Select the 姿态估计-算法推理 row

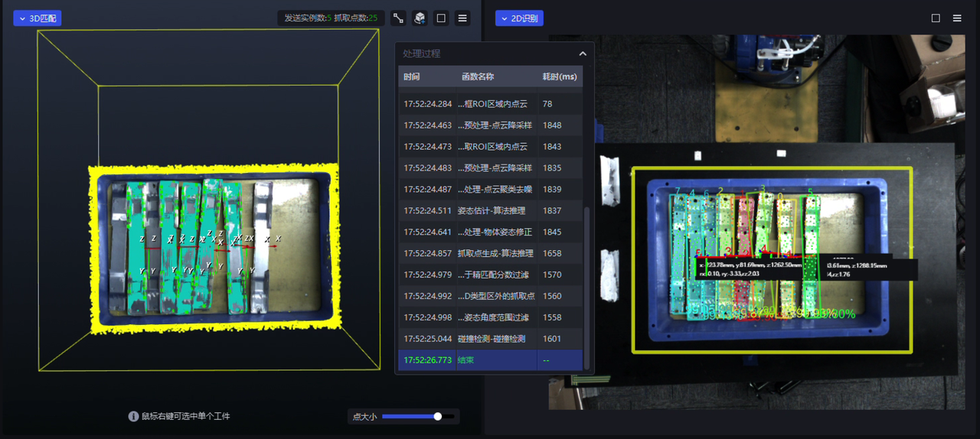pos(490,210)
